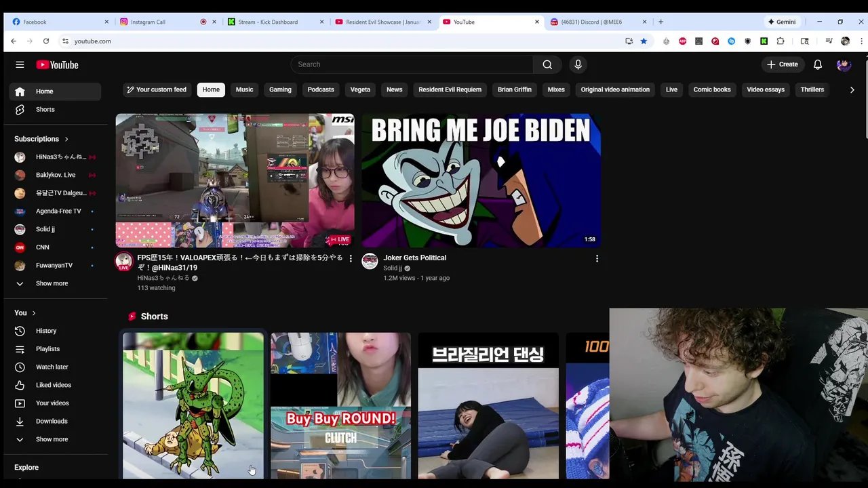Open a new browser tab
This screenshot has width=868, height=488.
[x=660, y=22]
